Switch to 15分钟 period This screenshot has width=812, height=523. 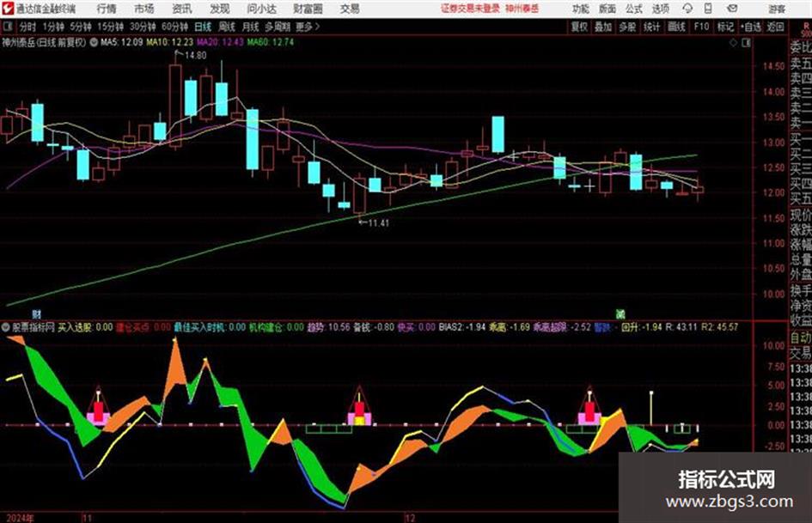111,27
